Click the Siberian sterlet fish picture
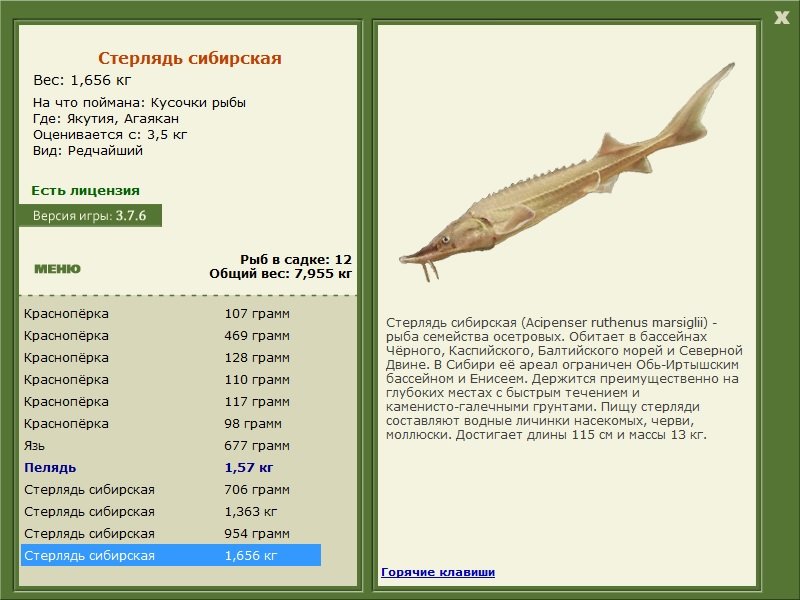The width and height of the screenshot is (800, 600). click(566, 173)
